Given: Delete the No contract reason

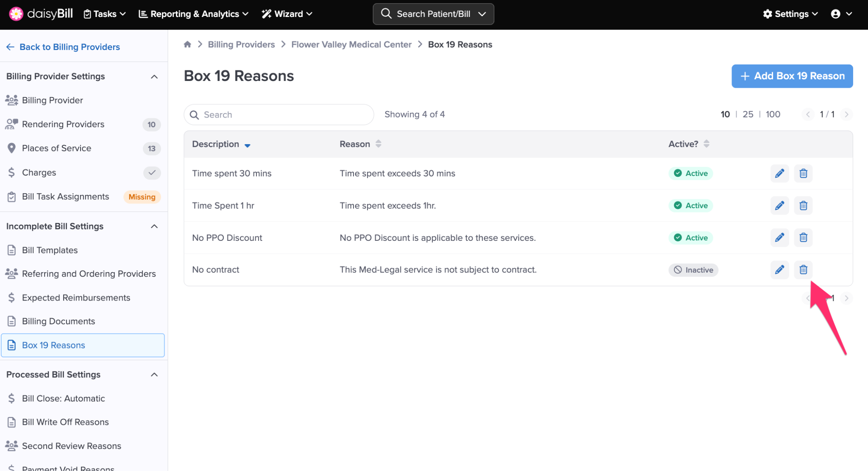Looking at the screenshot, I should (x=803, y=270).
